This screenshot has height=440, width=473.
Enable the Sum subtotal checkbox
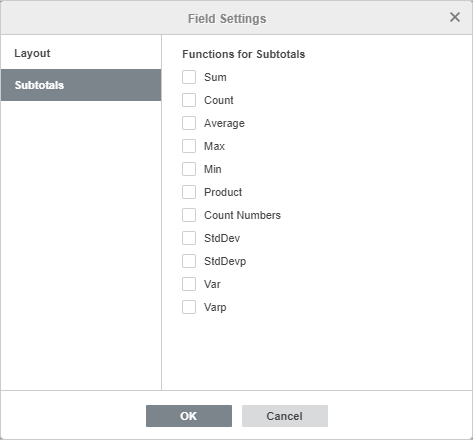pos(189,77)
